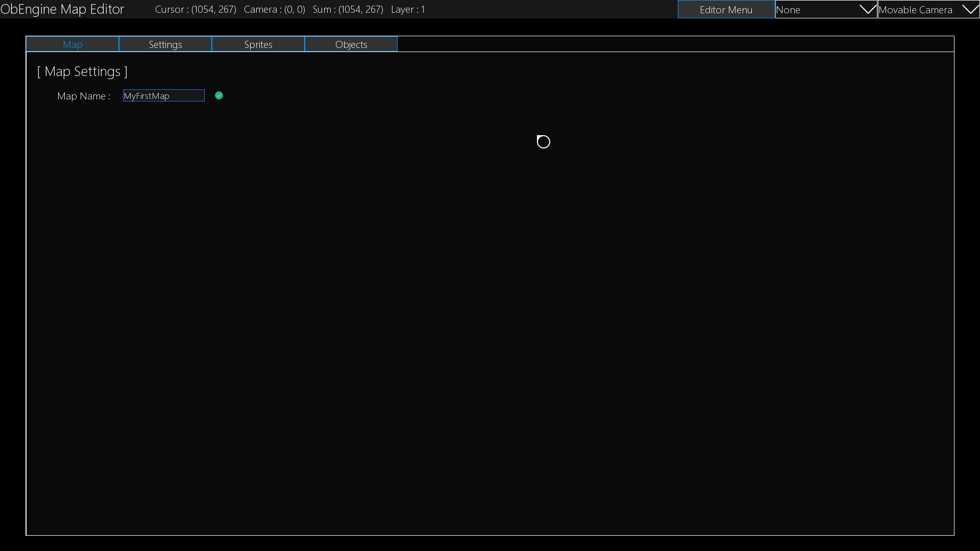Click the ObEngine Map Editor title
Screen dimensions: 980x551
pos(62,9)
